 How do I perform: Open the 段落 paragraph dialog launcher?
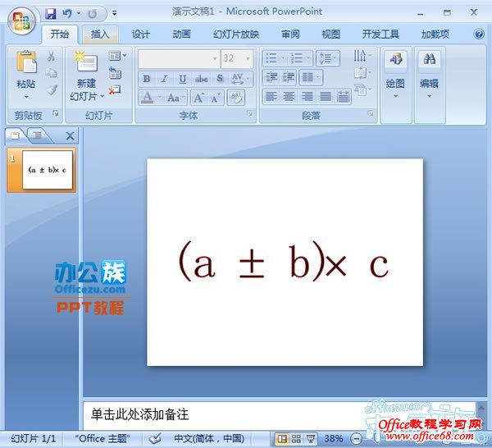(x=371, y=113)
